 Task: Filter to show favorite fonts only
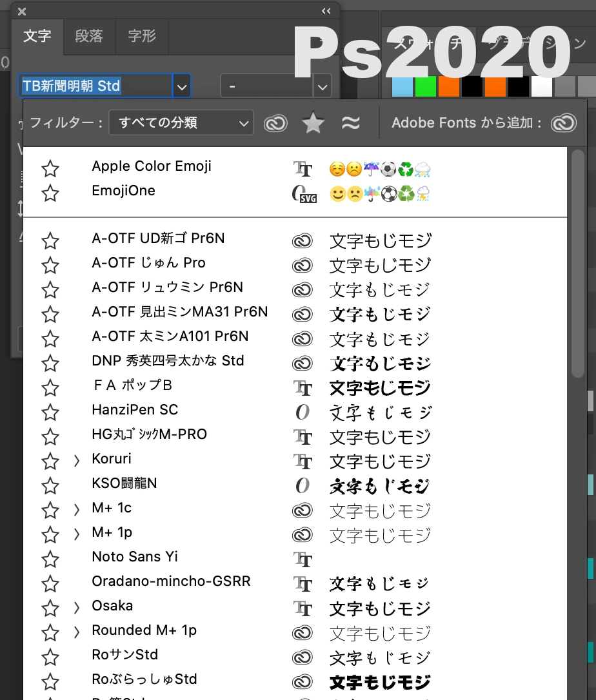313,122
